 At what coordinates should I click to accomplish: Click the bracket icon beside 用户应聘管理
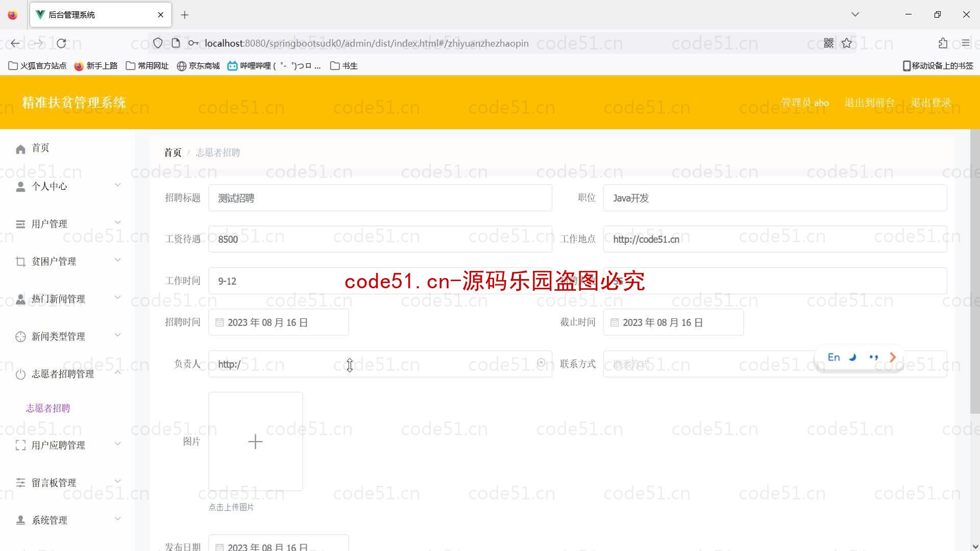(x=20, y=445)
